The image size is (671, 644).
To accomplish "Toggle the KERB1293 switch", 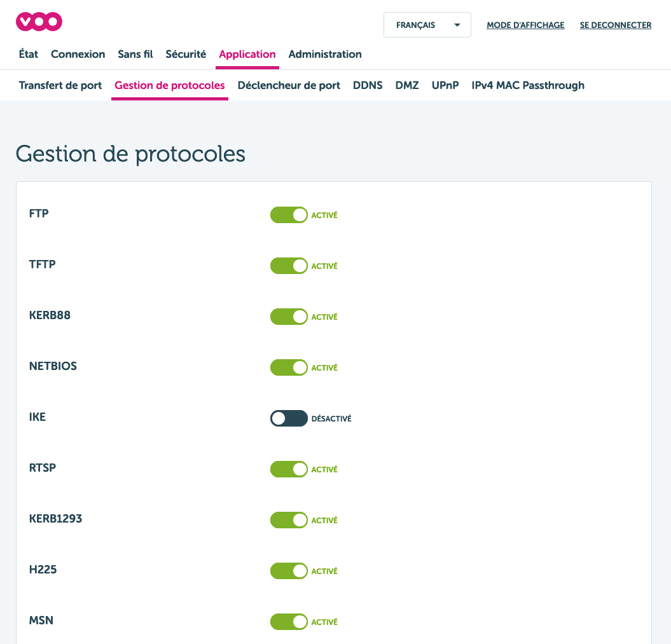I will coord(289,520).
